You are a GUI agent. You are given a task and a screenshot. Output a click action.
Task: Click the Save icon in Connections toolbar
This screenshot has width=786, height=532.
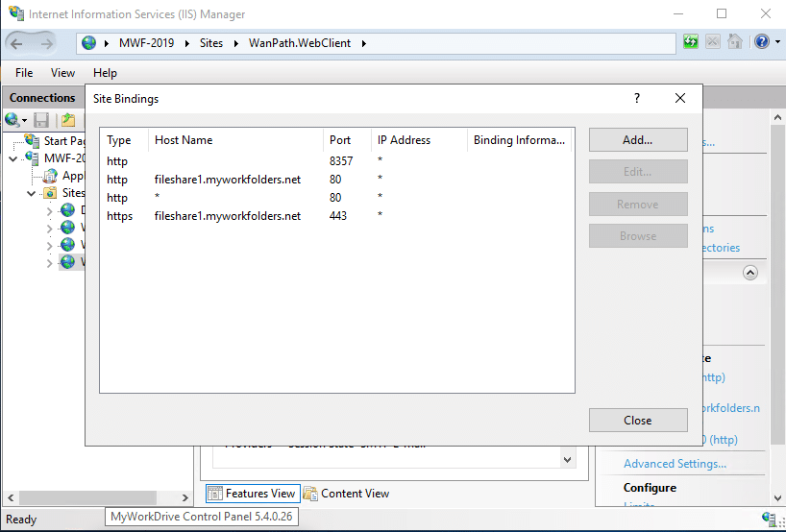[x=41, y=120]
